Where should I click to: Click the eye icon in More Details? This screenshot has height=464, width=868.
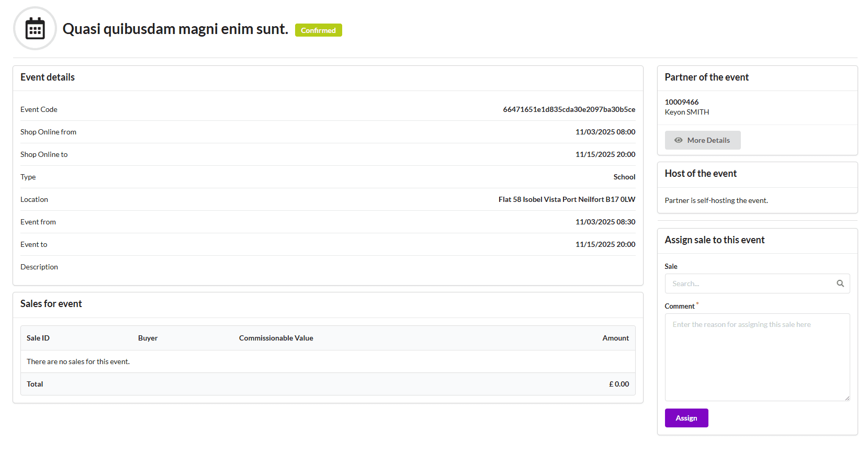[678, 140]
